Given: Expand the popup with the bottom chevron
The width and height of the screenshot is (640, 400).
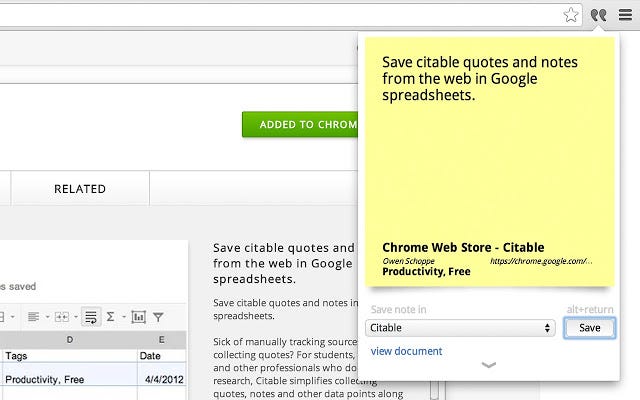Looking at the screenshot, I should (489, 365).
